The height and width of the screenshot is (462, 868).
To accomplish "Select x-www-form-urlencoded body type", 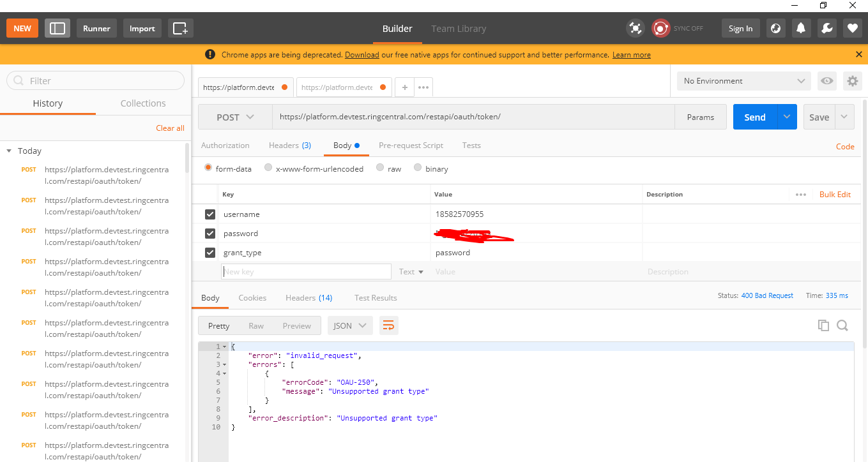I will (x=268, y=168).
